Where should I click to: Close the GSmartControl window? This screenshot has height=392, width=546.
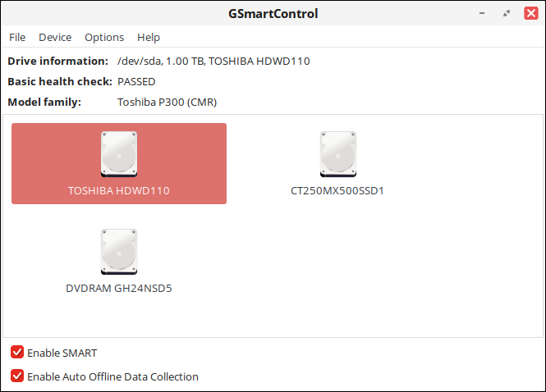pyautogui.click(x=531, y=14)
